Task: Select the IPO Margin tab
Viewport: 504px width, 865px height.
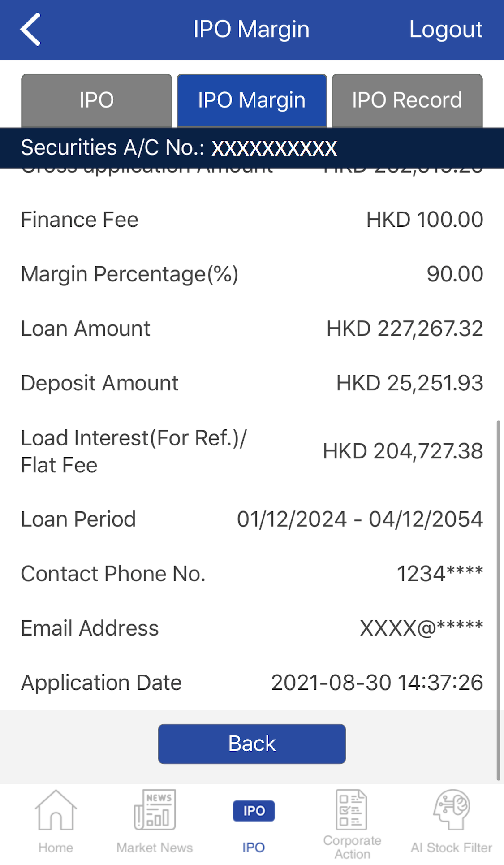Action: pos(252,100)
